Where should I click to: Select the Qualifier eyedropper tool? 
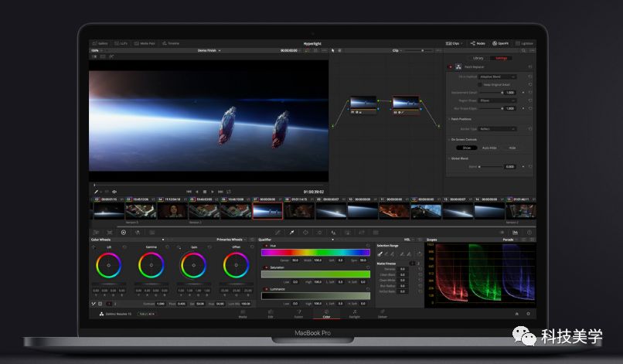click(x=291, y=232)
